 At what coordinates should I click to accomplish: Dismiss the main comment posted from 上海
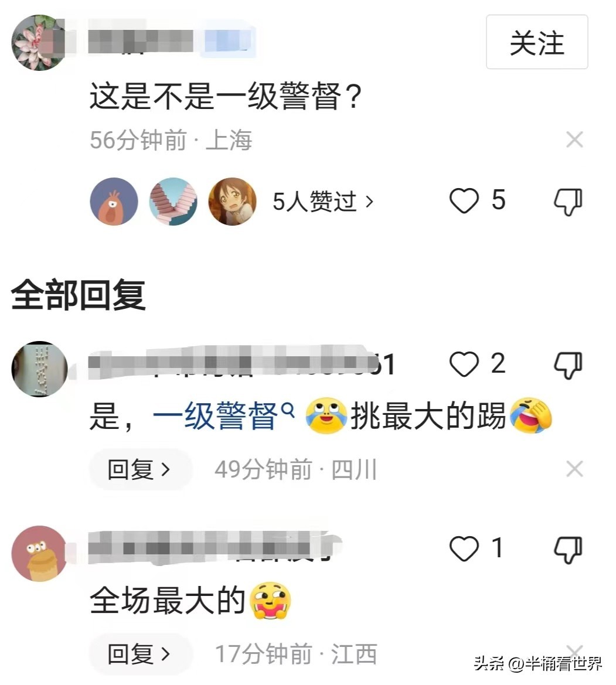click(x=574, y=140)
